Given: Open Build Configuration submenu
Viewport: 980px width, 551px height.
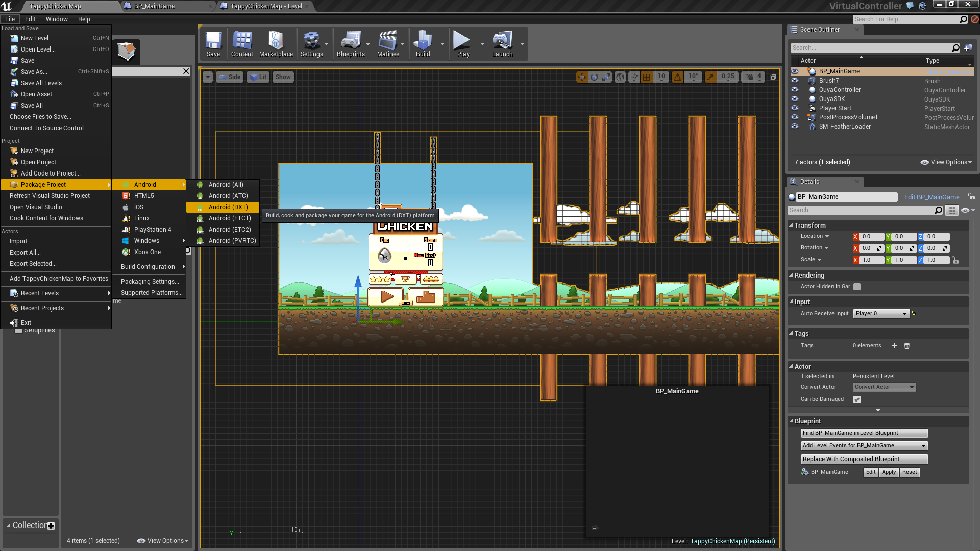Looking at the screenshot, I should point(148,267).
